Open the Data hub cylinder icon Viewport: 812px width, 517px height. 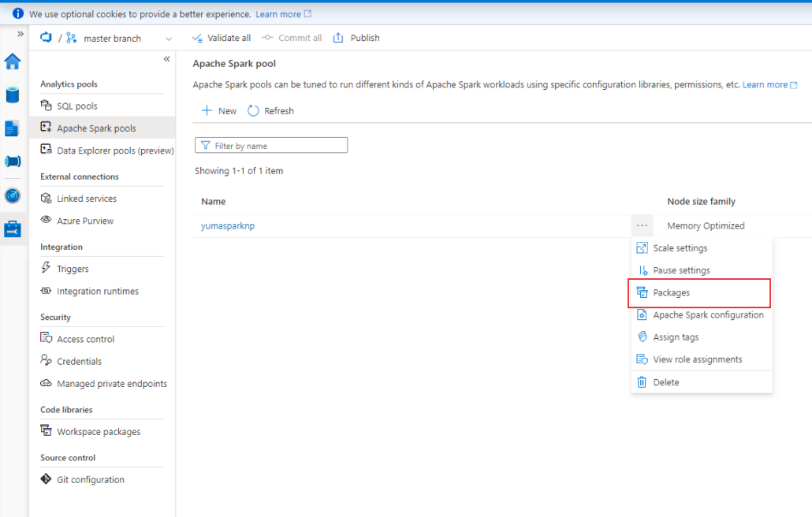pyautogui.click(x=13, y=95)
